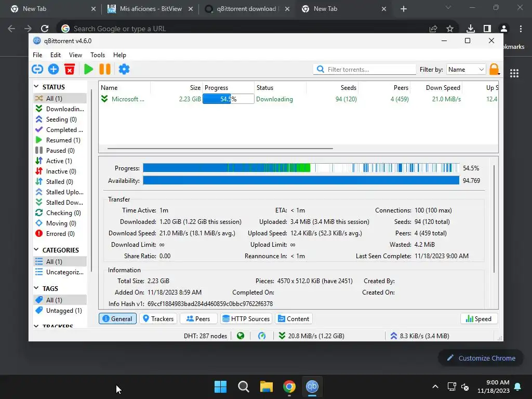Screen dimensions: 532x399
Task: Sort by the Seeds column header
Action: pyautogui.click(x=332, y=87)
